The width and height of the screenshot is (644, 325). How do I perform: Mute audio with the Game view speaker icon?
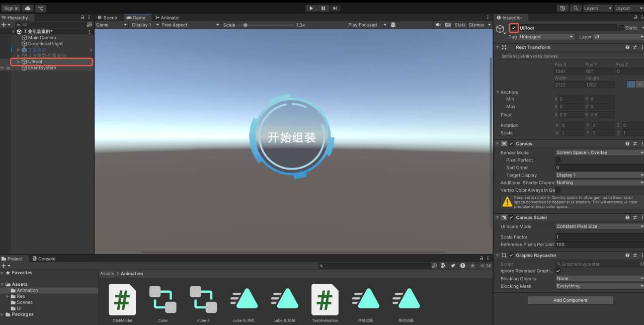click(x=438, y=25)
